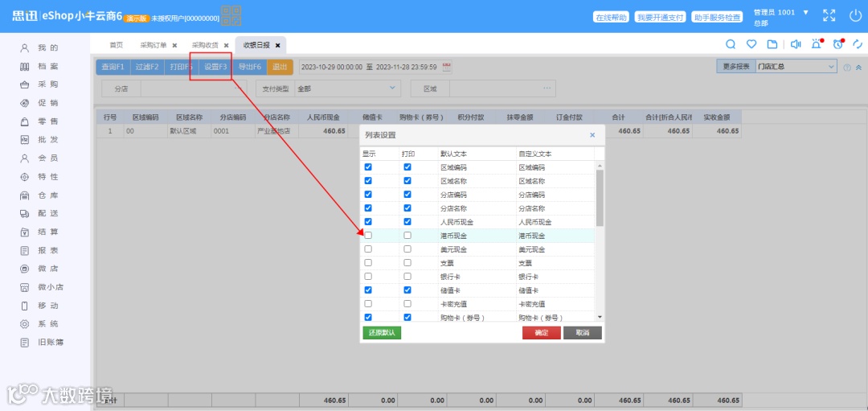Click 自定义文本 cell for 港币现金
The width and height of the screenshot is (868, 411).
click(x=555, y=236)
